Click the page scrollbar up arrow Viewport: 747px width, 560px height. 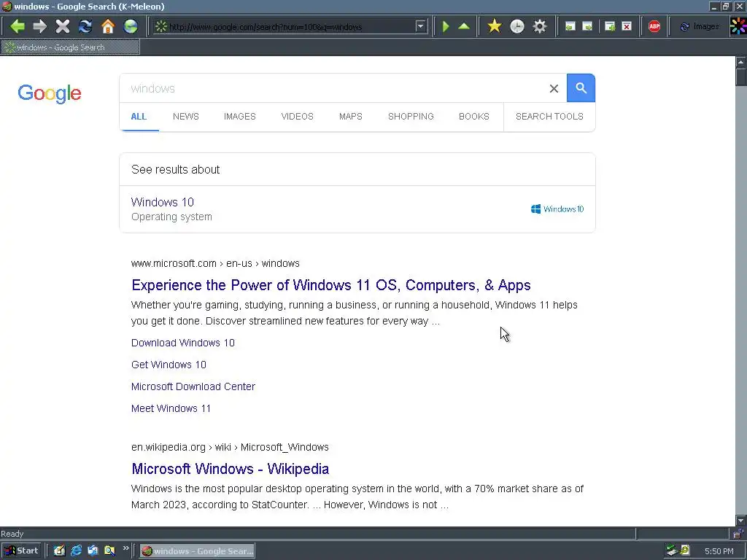point(741,62)
